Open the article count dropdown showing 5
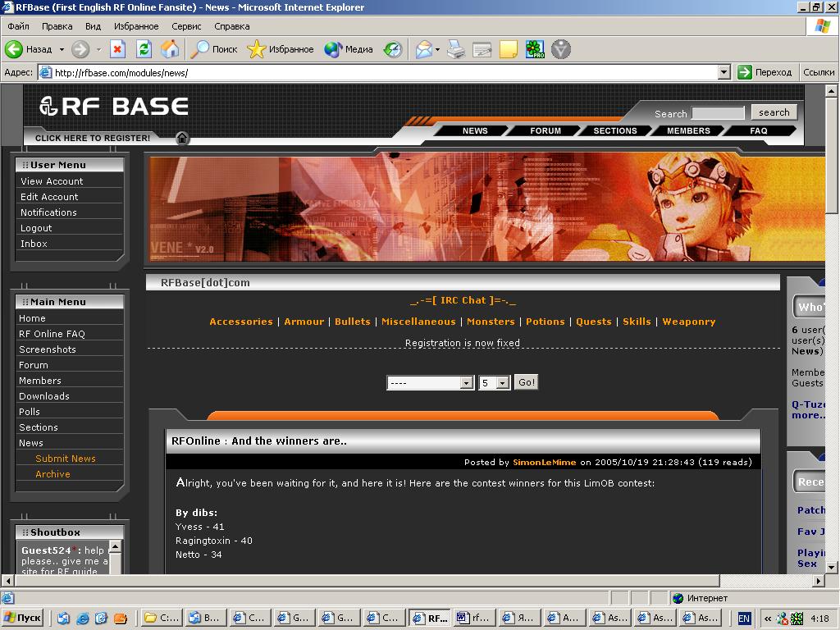 pos(495,382)
